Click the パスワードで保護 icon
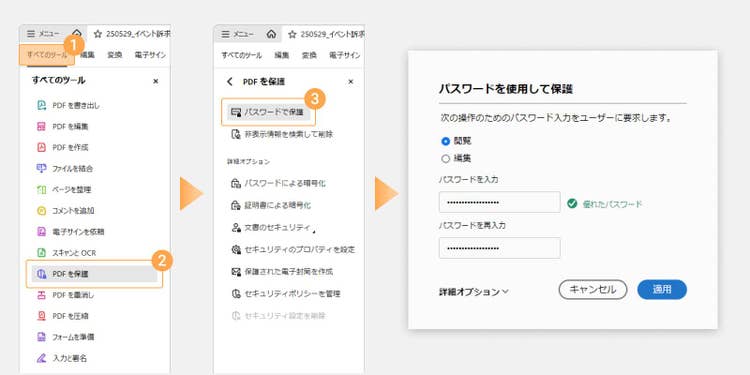Viewport: 750px width, 375px height. [236, 112]
